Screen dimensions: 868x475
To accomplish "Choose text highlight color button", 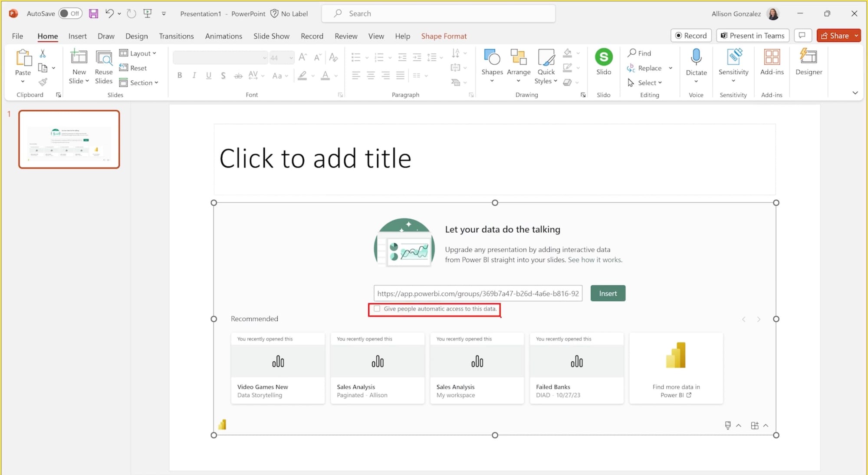I will pos(302,76).
